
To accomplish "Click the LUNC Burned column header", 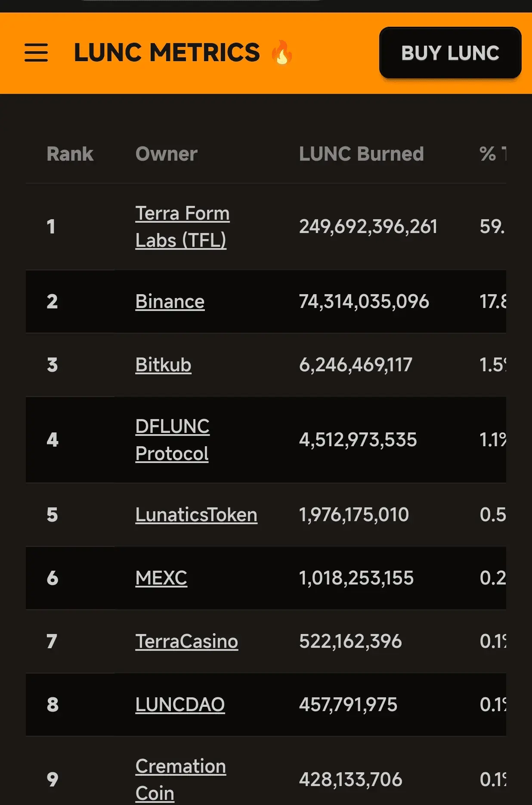I will click(362, 154).
